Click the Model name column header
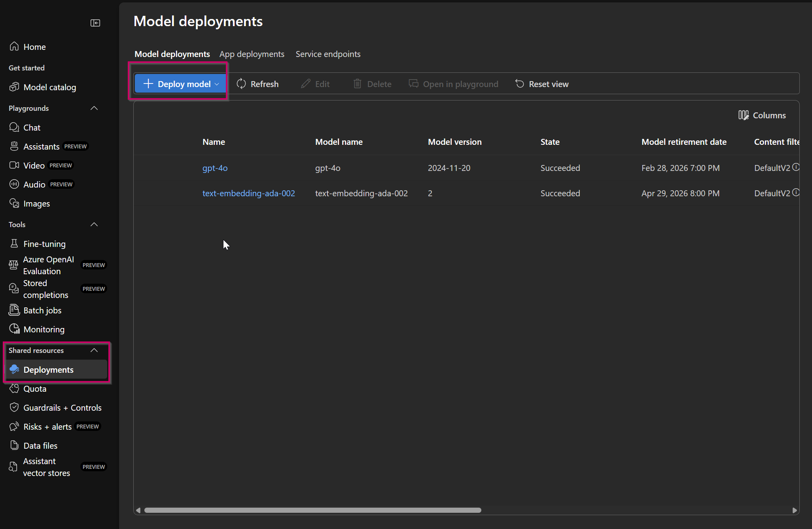 point(339,142)
